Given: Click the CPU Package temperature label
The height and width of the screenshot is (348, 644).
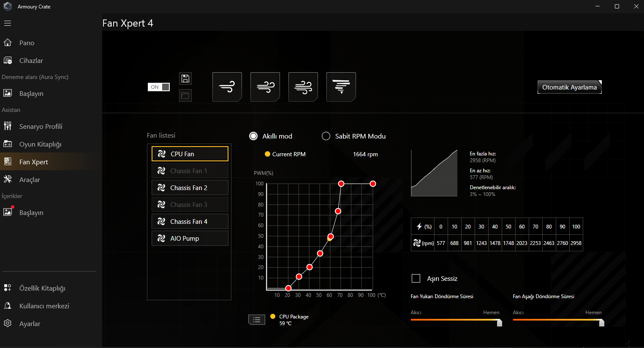Looking at the screenshot, I should 294,317.
